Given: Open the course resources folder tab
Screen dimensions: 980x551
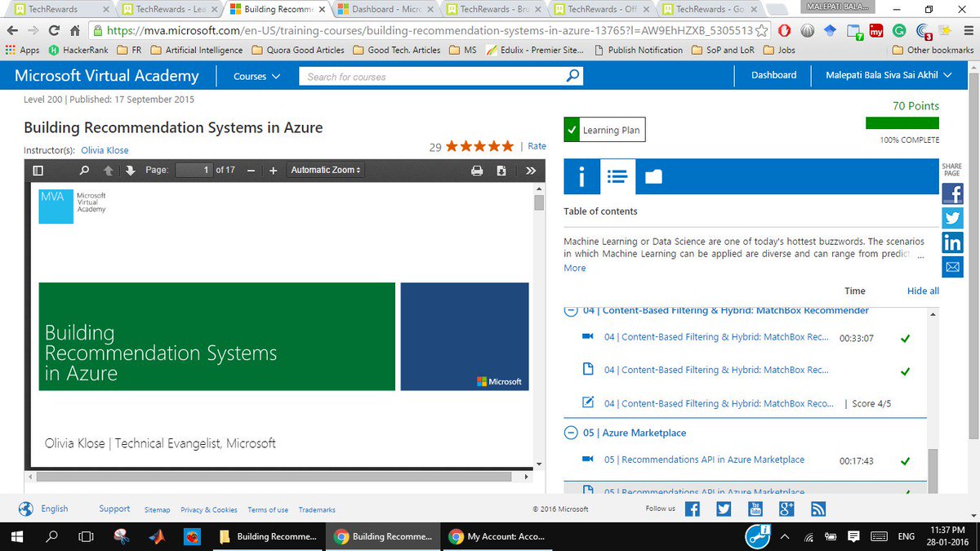Looking at the screenshot, I should point(653,176).
